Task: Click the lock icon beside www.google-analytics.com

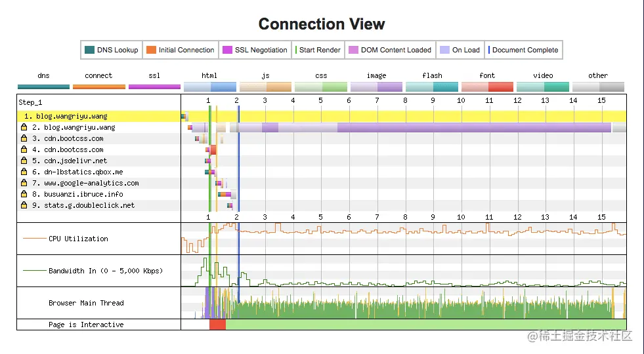Action: click(24, 182)
